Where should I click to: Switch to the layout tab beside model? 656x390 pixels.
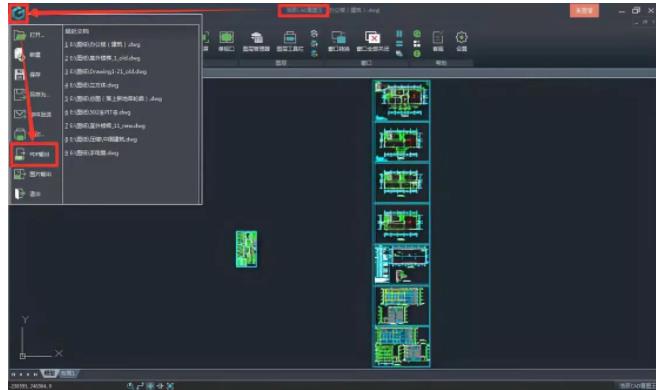[68, 373]
